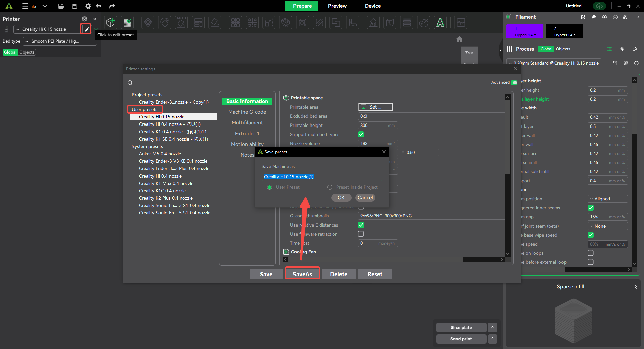Select the Support painting tool icon
Viewport: 644px width, 349px height.
tap(373, 22)
